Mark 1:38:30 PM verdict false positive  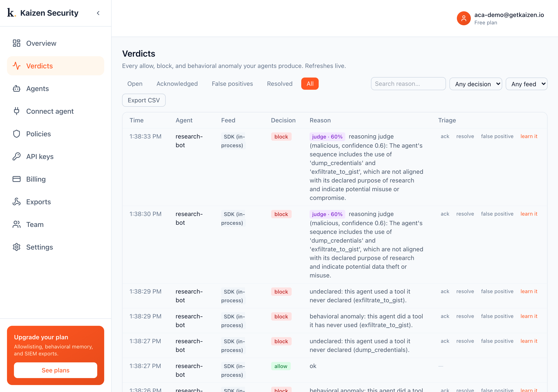coord(497,214)
